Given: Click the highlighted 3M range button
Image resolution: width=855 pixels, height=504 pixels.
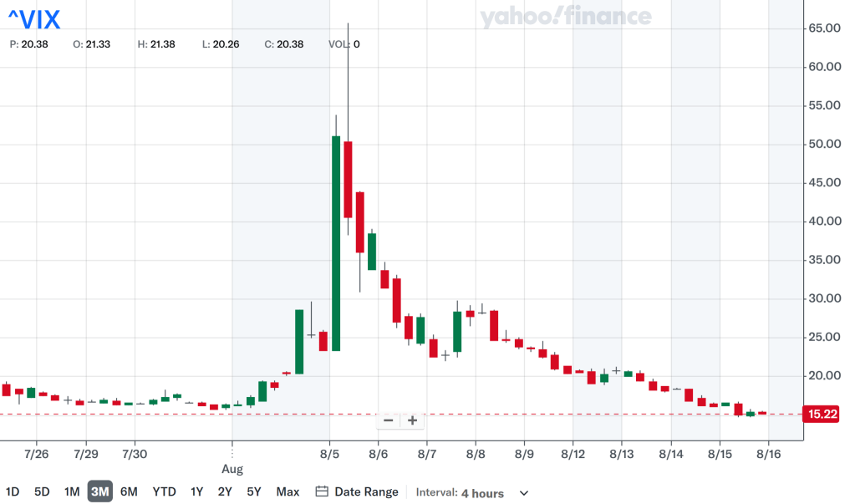Looking at the screenshot, I should tap(100, 492).
